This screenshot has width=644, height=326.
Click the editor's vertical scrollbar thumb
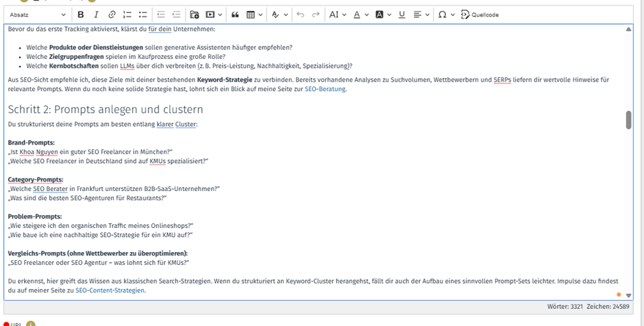click(628, 120)
